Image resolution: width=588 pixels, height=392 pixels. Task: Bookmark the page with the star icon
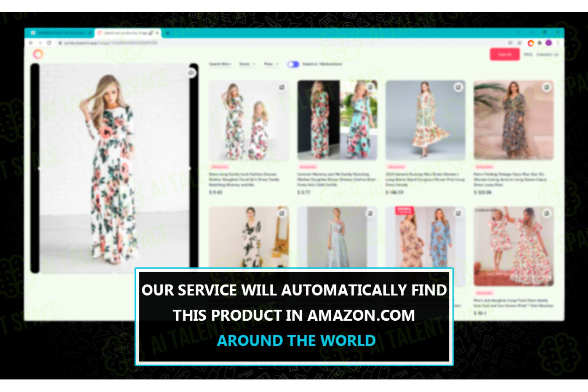(x=519, y=43)
